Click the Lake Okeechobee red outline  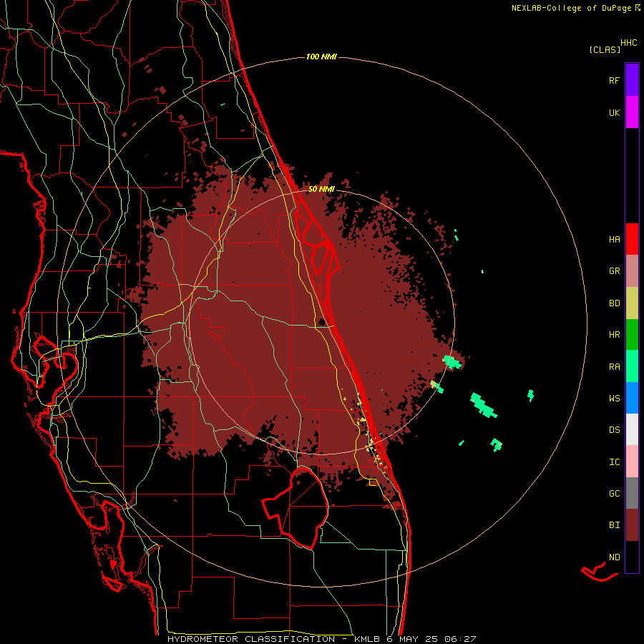click(x=296, y=507)
